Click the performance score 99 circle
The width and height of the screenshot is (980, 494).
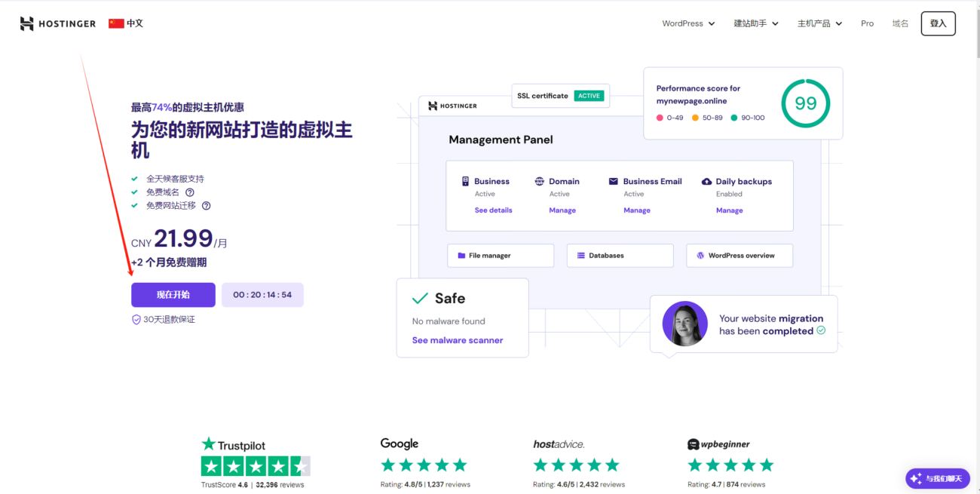[805, 103]
